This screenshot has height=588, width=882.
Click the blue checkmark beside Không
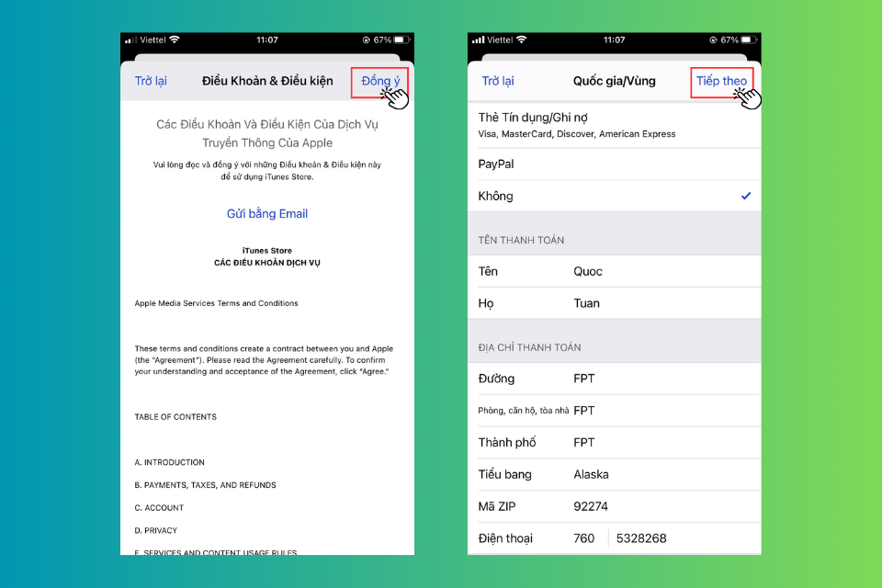coord(746,196)
